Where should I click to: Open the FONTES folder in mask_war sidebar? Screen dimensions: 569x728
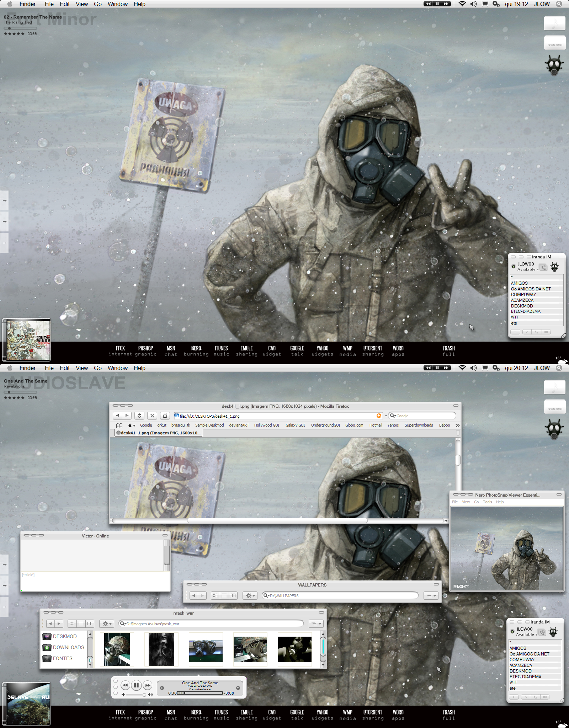tap(58, 658)
